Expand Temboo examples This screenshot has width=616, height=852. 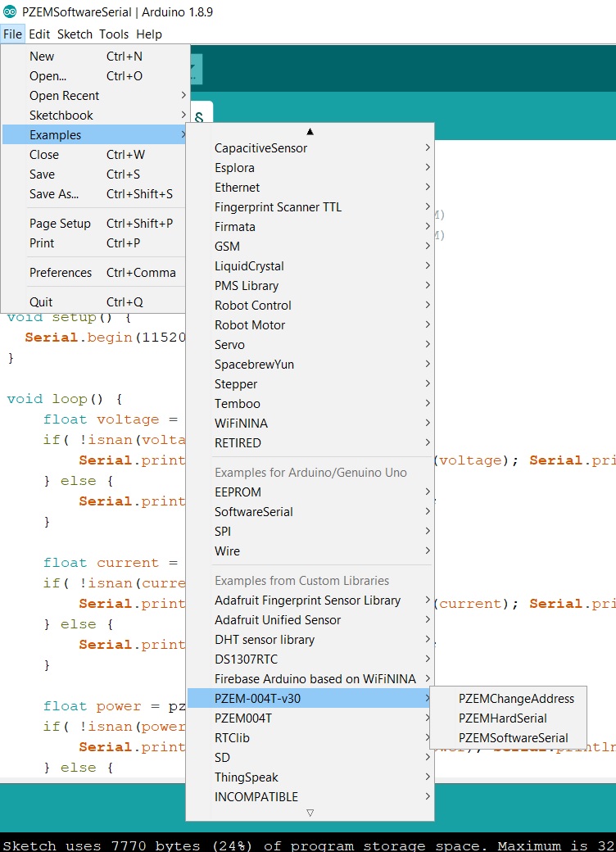pyautogui.click(x=310, y=404)
